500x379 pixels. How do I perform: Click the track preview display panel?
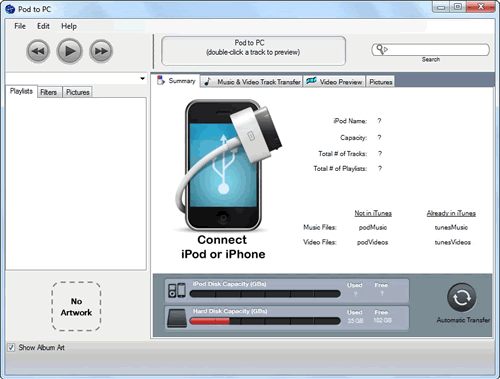point(253,51)
